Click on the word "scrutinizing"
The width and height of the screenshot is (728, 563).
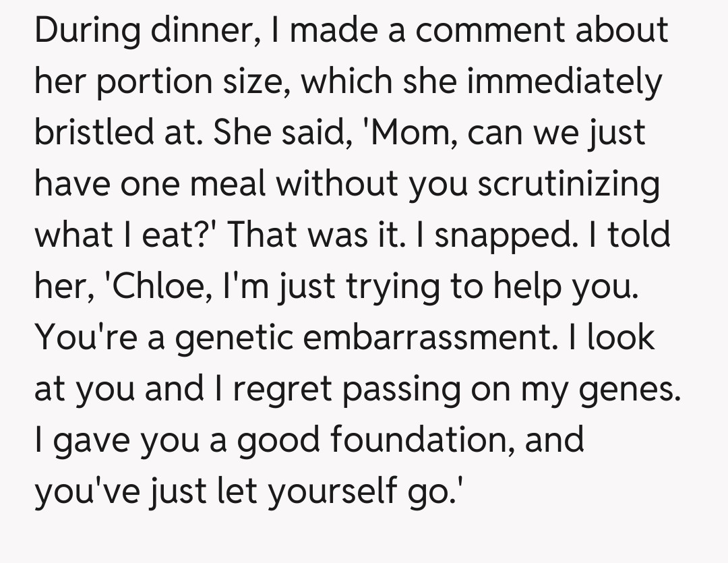pyautogui.click(x=568, y=184)
